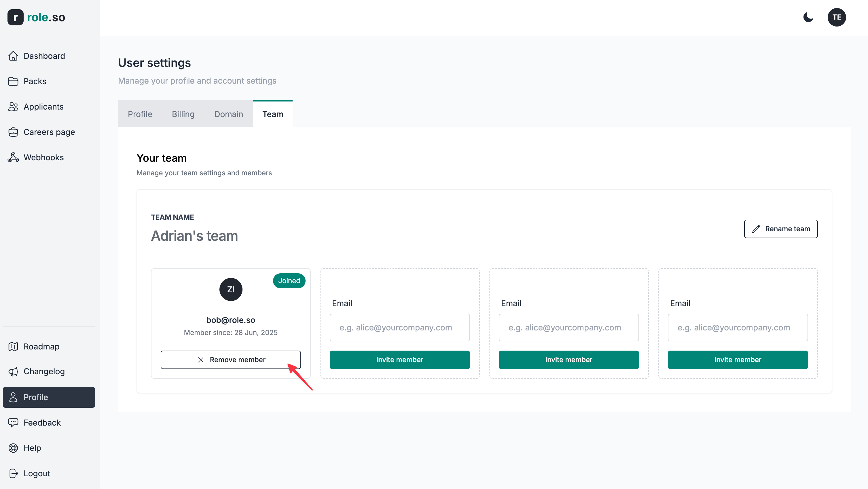Open Dashboard via house icon
868x489 pixels.
(x=13, y=56)
